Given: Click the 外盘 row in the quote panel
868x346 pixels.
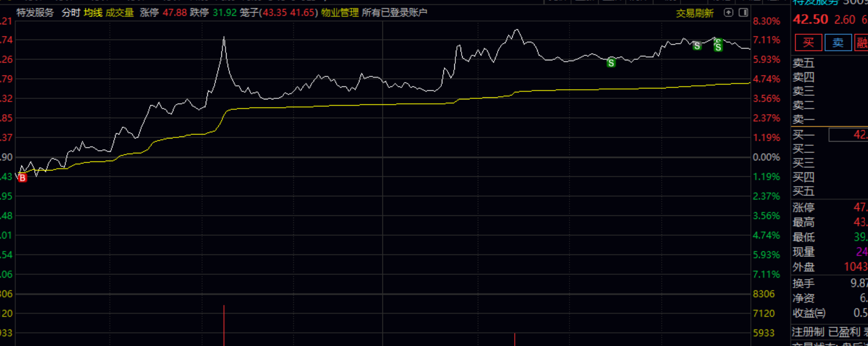Looking at the screenshot, I should [829, 267].
